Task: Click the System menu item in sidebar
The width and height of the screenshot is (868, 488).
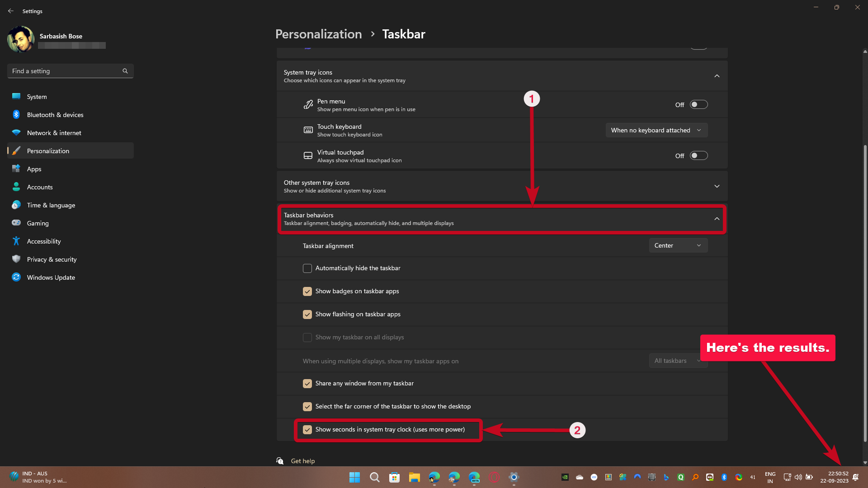Action: tap(36, 96)
